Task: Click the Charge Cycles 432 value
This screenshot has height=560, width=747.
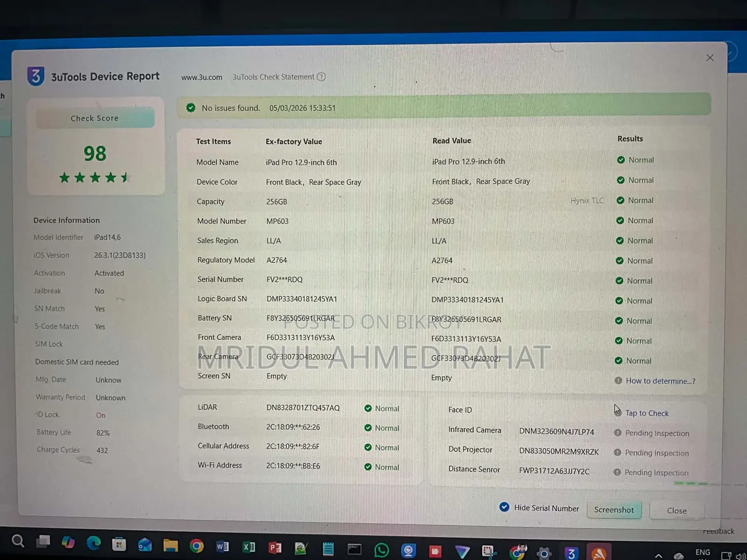Action: click(x=102, y=450)
